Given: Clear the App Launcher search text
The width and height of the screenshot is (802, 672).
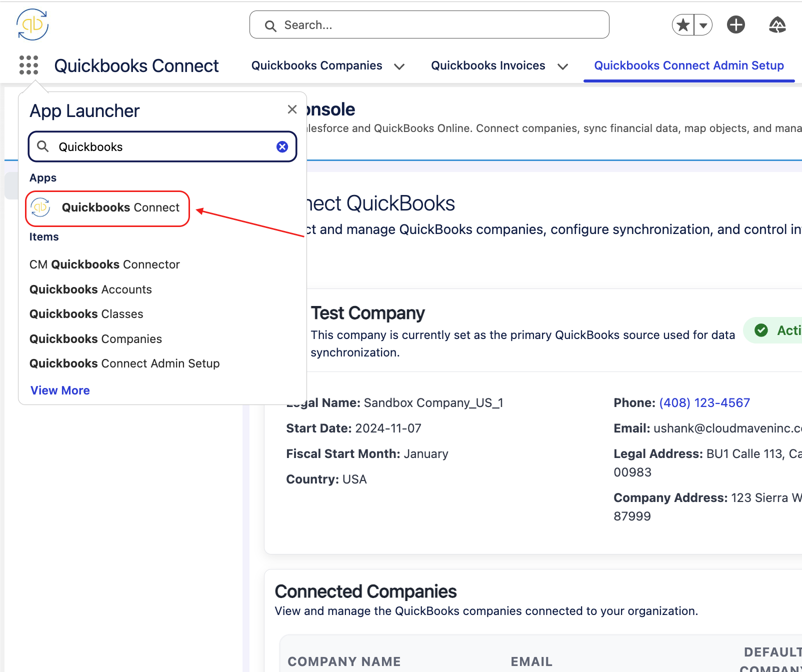Looking at the screenshot, I should pos(282,146).
